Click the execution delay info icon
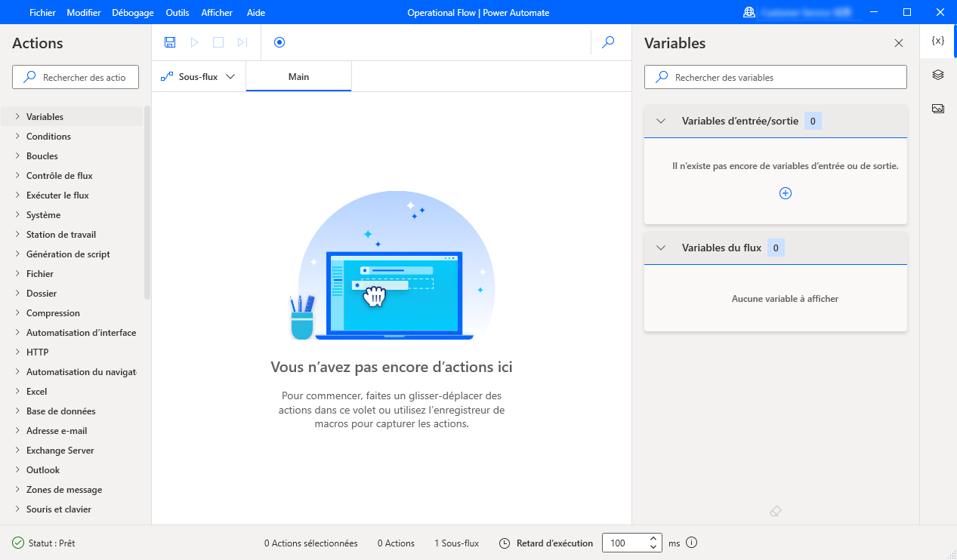The image size is (957, 560). click(691, 543)
